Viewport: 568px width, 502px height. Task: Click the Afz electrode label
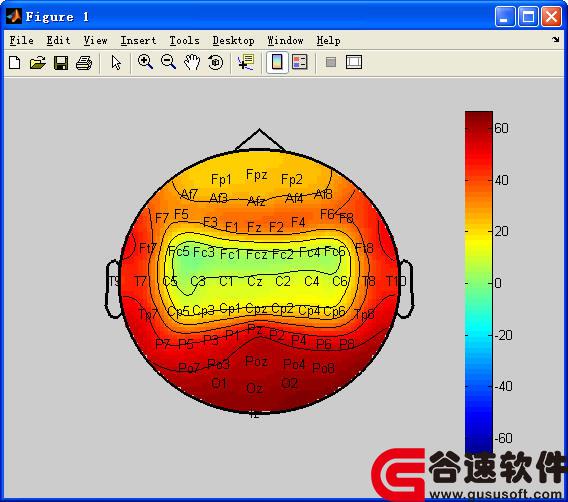[256, 201]
